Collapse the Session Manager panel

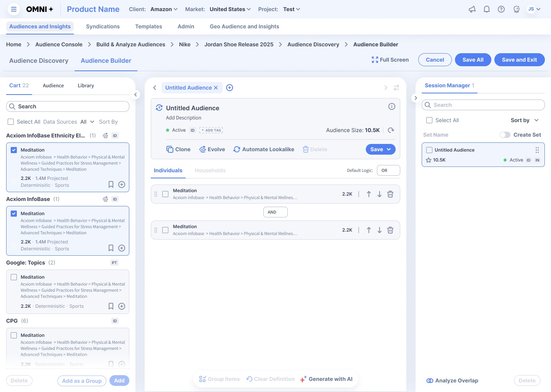(416, 98)
